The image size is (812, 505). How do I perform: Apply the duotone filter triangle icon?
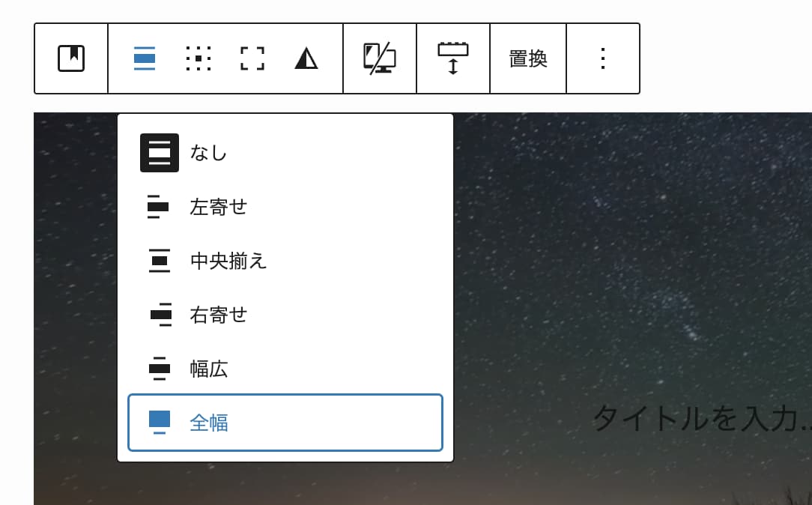pyautogui.click(x=306, y=58)
